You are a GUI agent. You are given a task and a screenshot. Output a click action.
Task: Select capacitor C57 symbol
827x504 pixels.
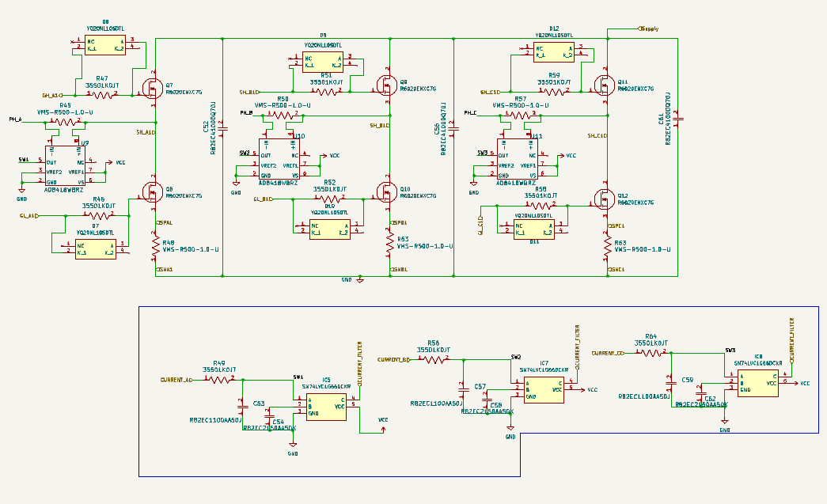(x=464, y=391)
